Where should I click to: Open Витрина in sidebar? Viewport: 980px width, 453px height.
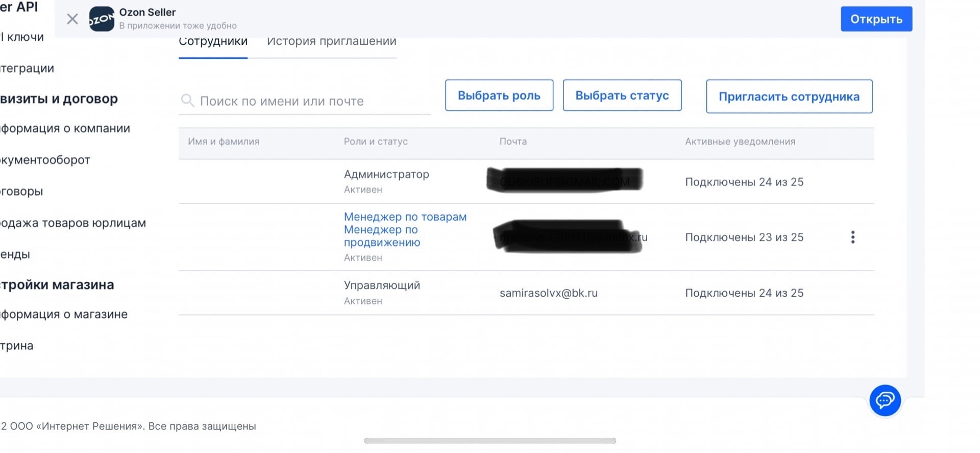(17, 346)
